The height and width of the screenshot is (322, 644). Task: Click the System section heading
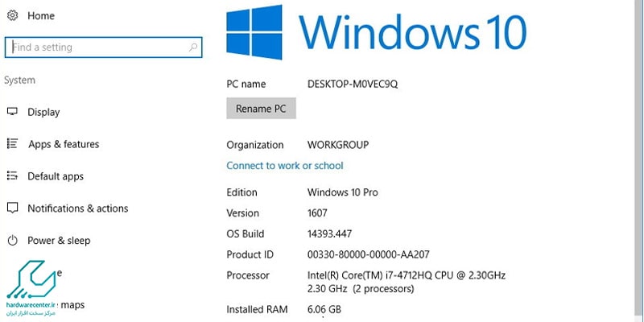pyautogui.click(x=19, y=80)
